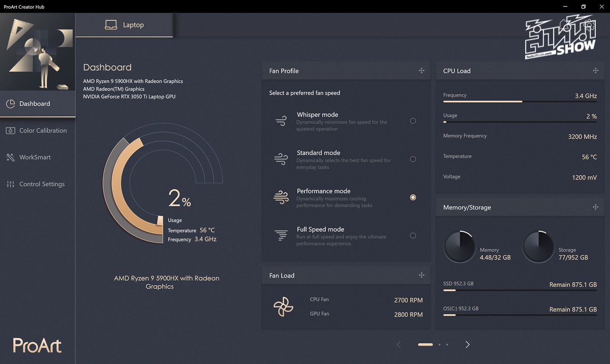Click the move handle on Memory/Storage panel
Screen dimensions: 610x364
pyautogui.click(x=595, y=207)
